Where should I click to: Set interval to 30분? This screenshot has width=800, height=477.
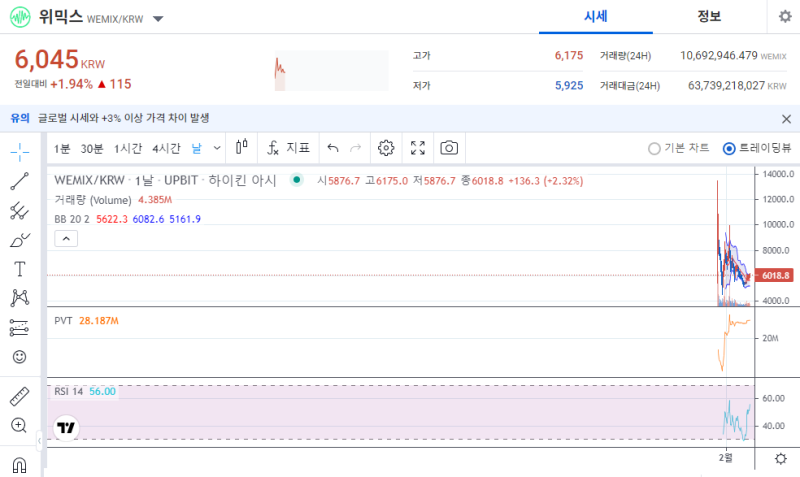pos(92,148)
